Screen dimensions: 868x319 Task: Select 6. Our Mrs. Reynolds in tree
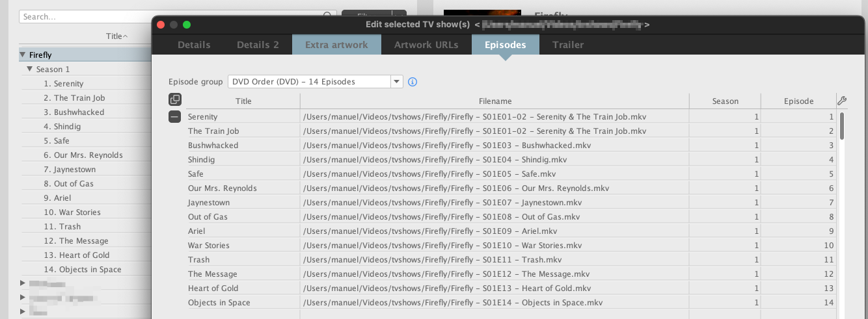[x=83, y=155]
